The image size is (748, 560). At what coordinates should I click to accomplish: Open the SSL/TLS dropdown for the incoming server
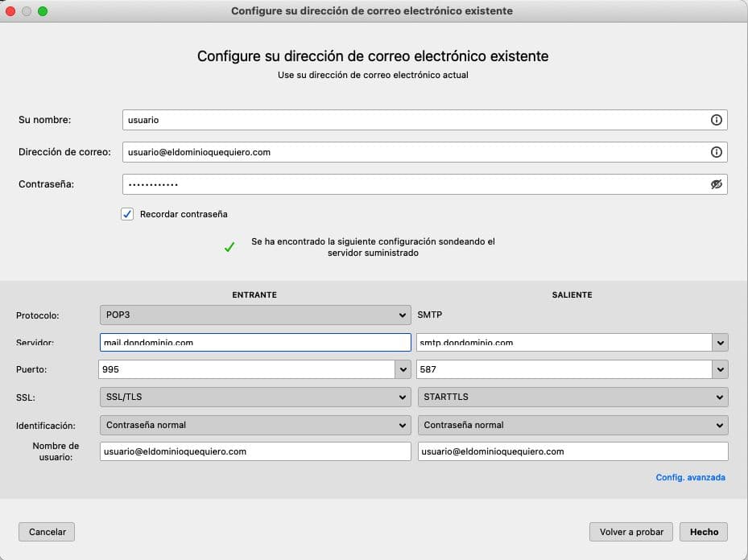[254, 397]
